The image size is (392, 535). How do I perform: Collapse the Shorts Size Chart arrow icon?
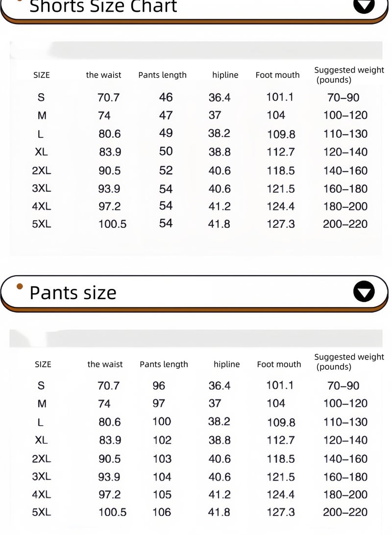[364, 5]
